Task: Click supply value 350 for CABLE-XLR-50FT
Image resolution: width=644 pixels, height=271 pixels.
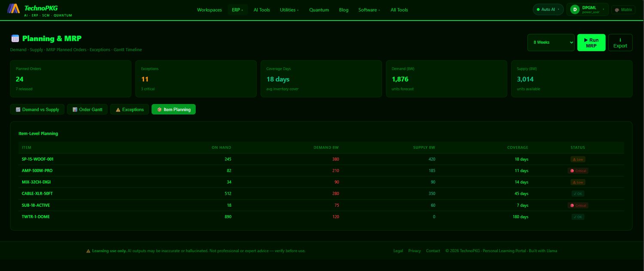Action: 431,194
